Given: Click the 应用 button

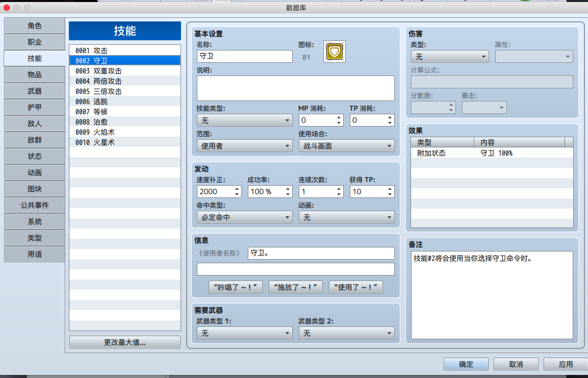Looking at the screenshot, I should click(566, 364).
